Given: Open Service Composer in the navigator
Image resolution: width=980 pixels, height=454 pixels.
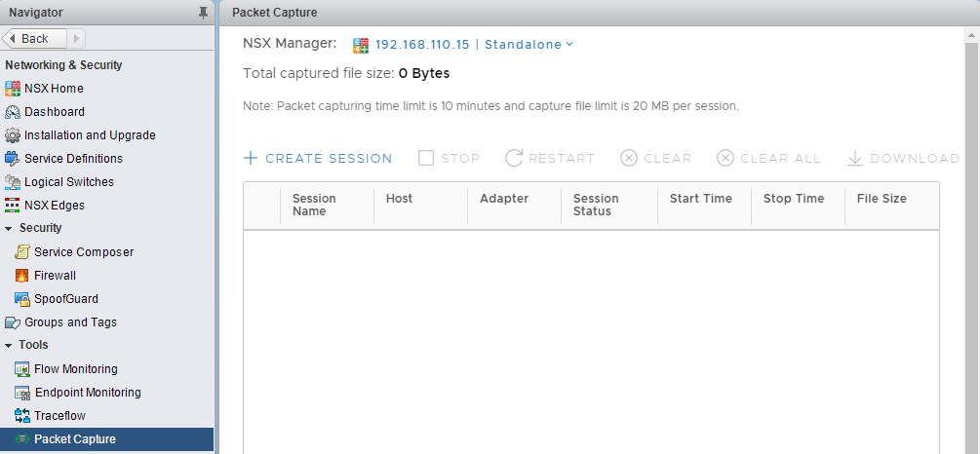Looking at the screenshot, I should [83, 252].
